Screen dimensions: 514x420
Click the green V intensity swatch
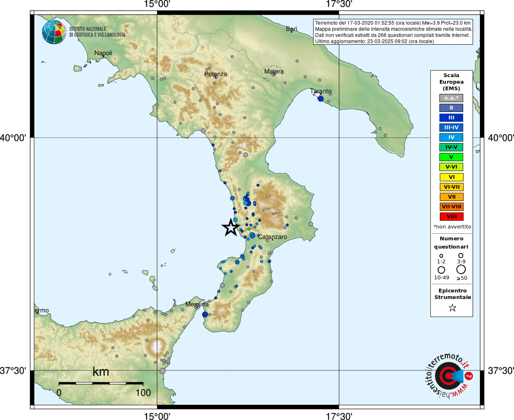(451, 157)
